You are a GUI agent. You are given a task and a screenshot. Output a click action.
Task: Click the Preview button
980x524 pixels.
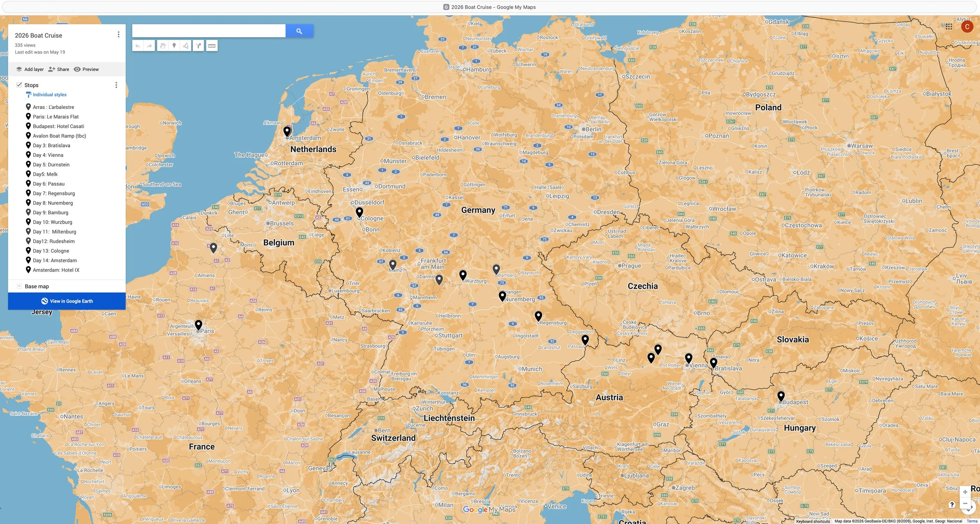pyautogui.click(x=86, y=69)
